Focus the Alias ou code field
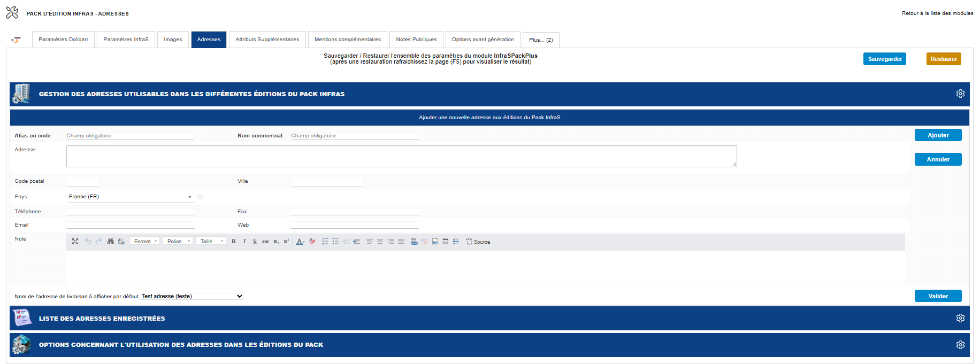Viewport: 980px width, 364px height. (x=130, y=136)
